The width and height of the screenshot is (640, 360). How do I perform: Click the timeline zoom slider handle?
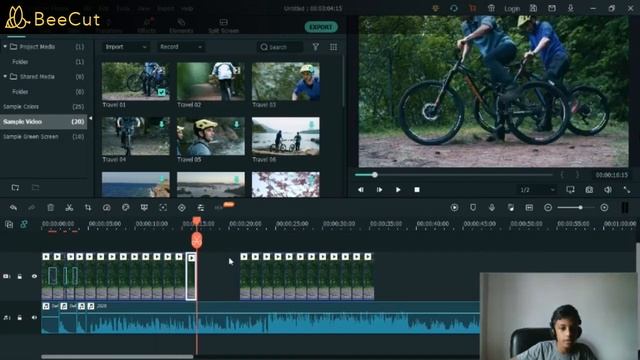[x=580, y=208]
